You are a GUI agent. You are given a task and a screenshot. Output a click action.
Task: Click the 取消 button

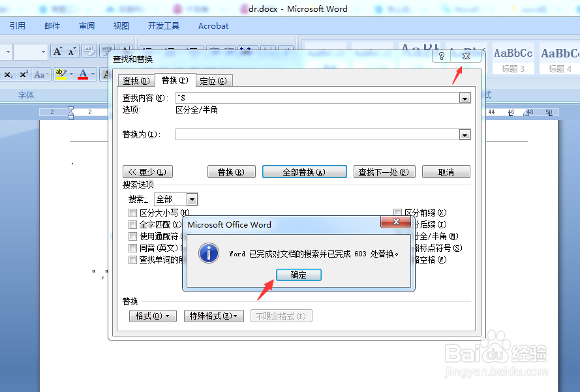click(x=446, y=172)
